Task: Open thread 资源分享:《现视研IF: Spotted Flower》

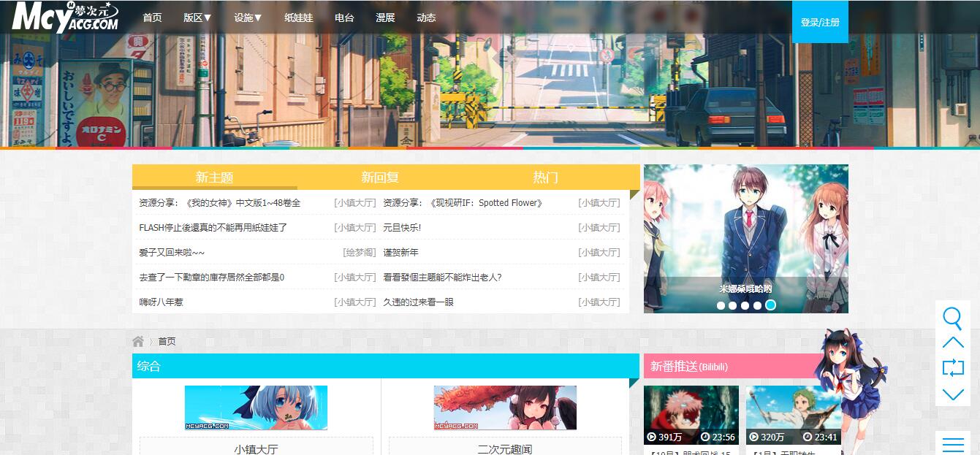Action: (463, 203)
